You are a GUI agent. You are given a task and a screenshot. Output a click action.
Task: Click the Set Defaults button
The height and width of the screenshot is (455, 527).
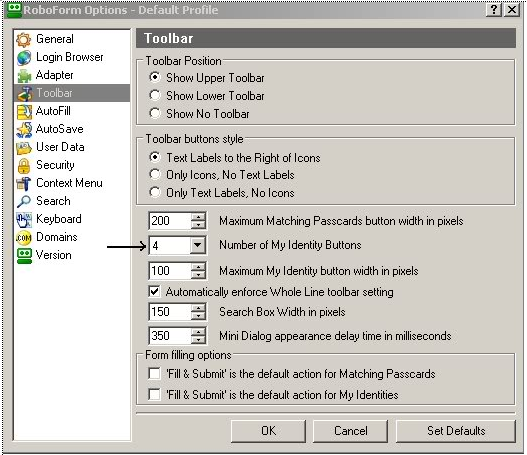pos(456,431)
